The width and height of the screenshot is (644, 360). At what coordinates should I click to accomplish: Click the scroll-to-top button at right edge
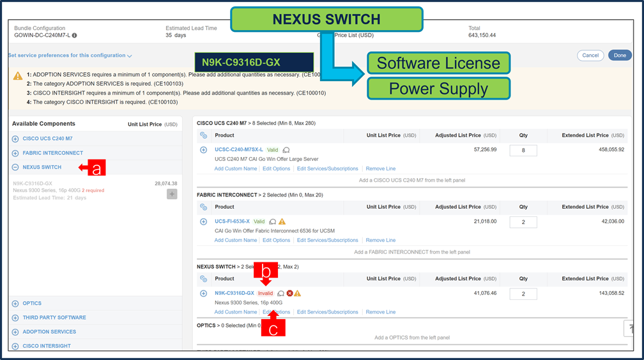click(629, 328)
